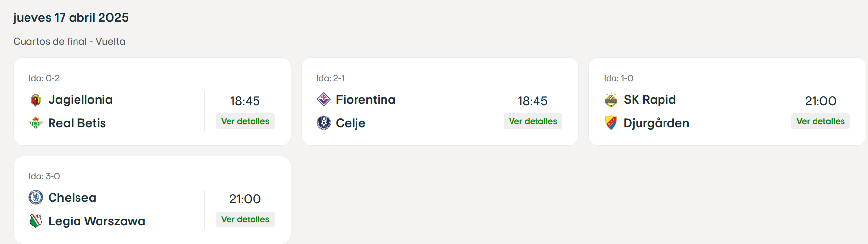Viewport: 868px width, 244px height.
Task: Select the Fiorentina team name
Action: coord(365,100)
